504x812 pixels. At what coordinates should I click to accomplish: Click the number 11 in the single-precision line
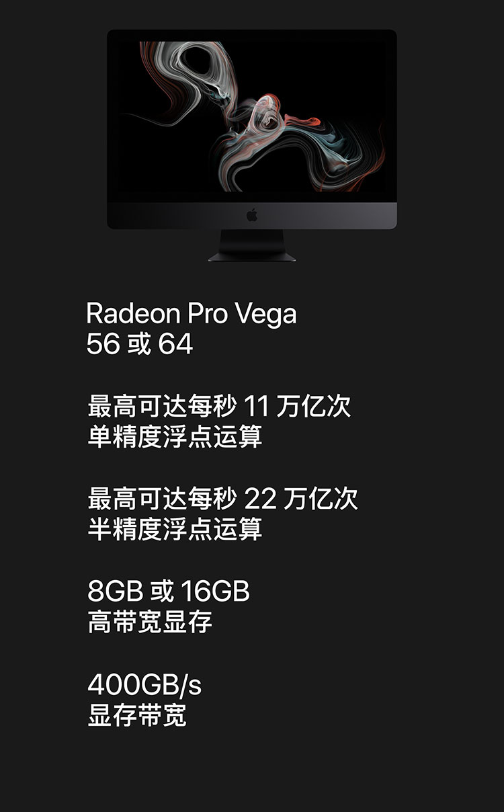[256, 407]
